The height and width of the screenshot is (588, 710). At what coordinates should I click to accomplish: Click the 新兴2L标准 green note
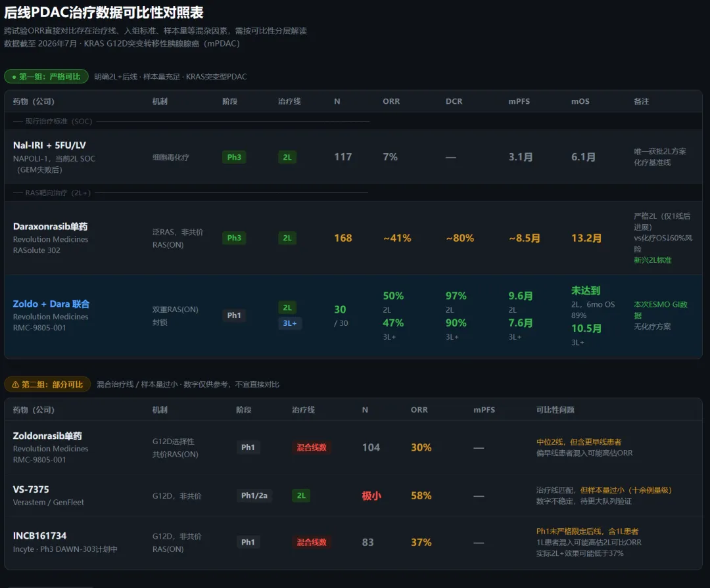653,260
